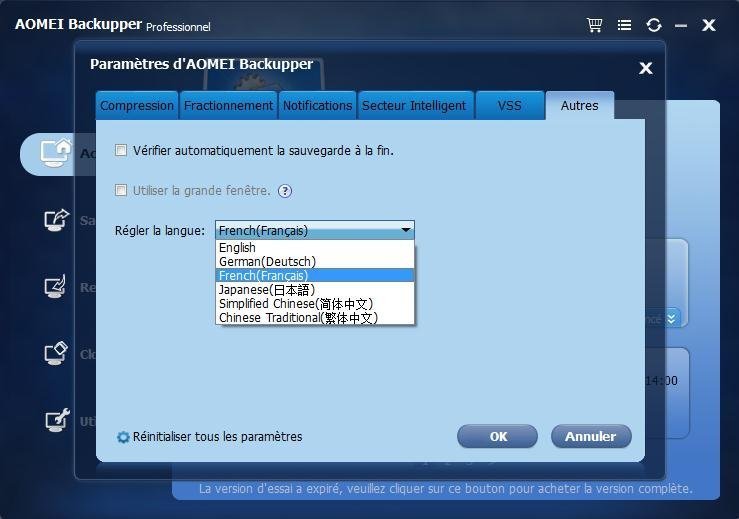Open the main menu list icon
This screenshot has height=519, width=739.
pyautogui.click(x=624, y=25)
